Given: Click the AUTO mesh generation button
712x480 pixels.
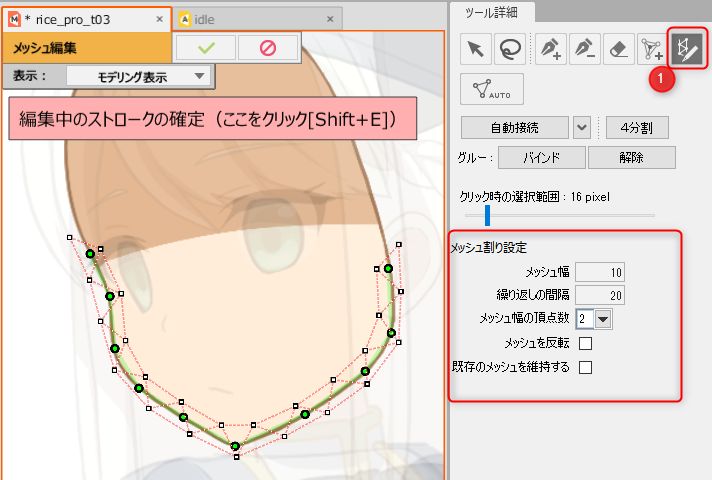Looking at the screenshot, I should pos(486,89).
